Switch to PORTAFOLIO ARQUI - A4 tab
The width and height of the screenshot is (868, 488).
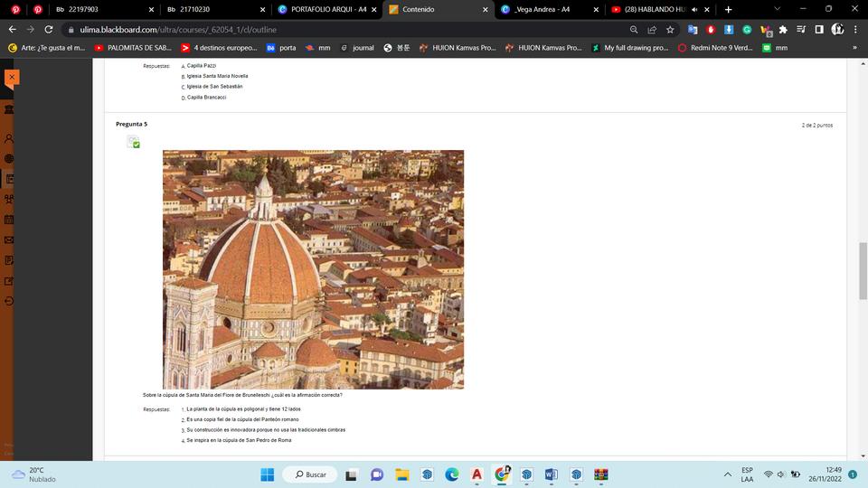click(328, 9)
